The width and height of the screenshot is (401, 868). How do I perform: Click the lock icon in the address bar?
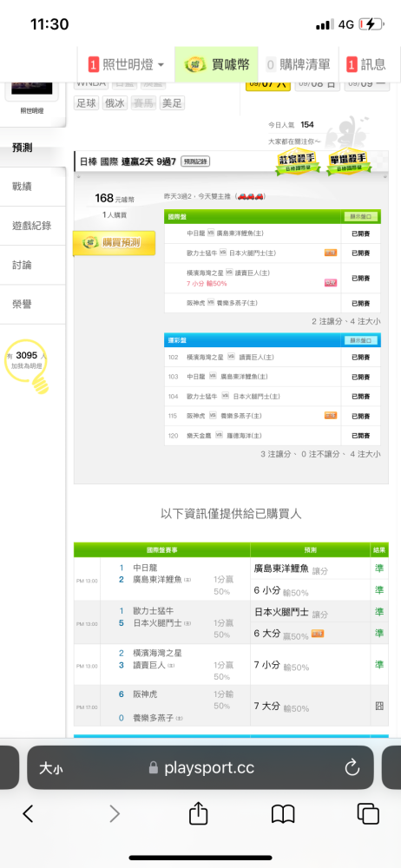point(154,768)
